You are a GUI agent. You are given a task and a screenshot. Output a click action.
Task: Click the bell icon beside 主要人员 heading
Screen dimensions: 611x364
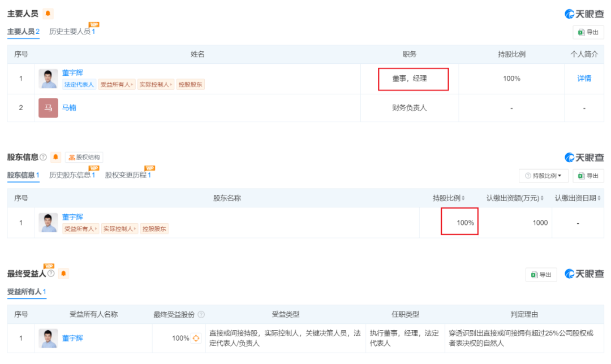[48, 14]
